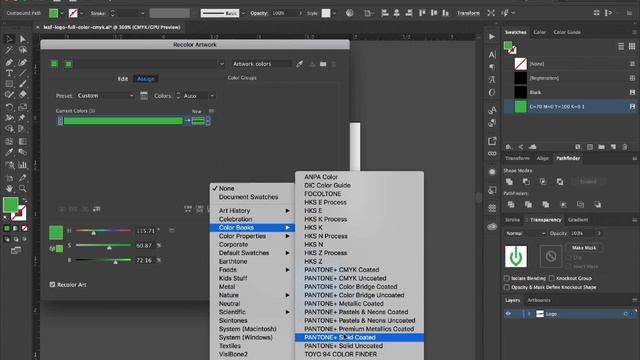
Task: Select the Eyedropper tool in the toolbar
Action: [9, 152]
